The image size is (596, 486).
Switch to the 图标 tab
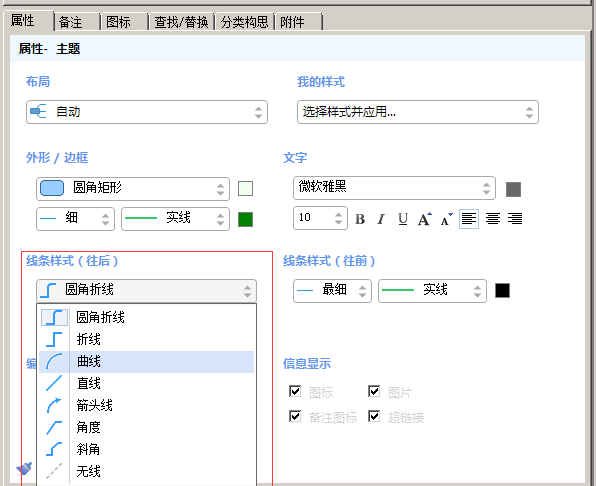pos(124,22)
